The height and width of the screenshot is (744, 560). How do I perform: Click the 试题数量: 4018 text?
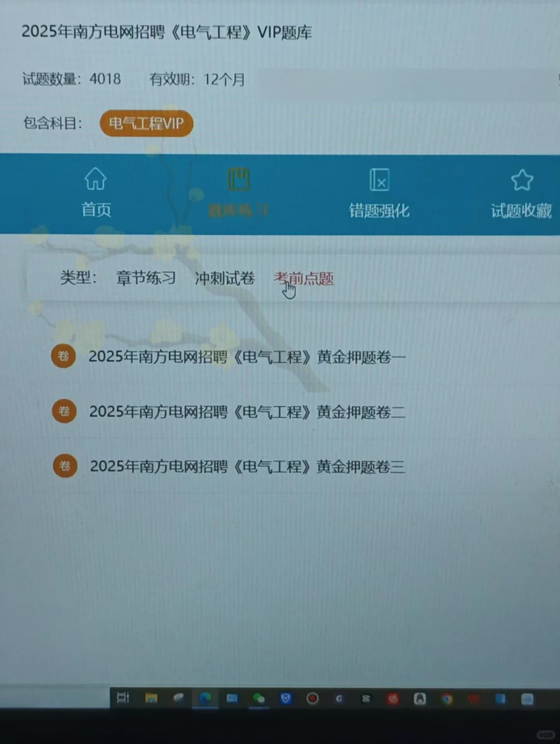(72, 79)
